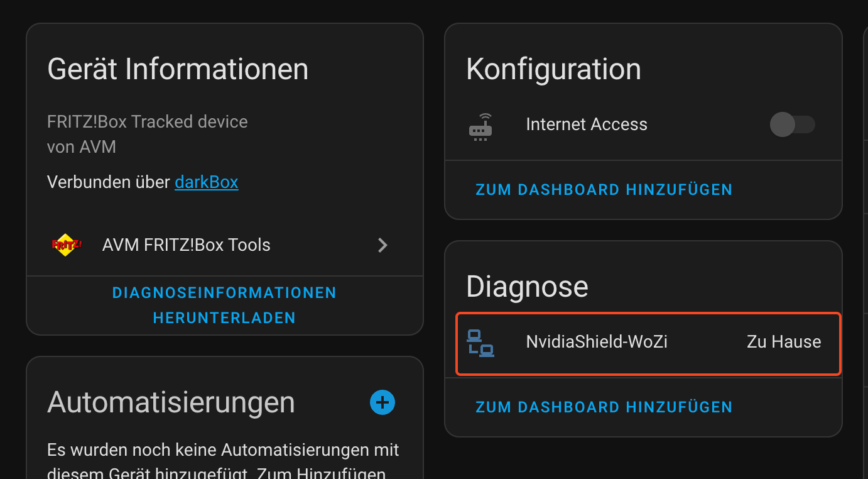The width and height of the screenshot is (868, 479).
Task: Expand AVM FRITZ!Box Tools with the chevron arrow
Action: (x=382, y=245)
